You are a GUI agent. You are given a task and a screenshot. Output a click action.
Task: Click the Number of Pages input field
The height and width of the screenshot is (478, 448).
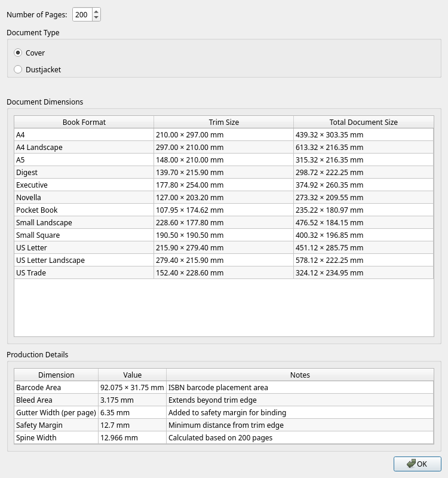point(82,14)
